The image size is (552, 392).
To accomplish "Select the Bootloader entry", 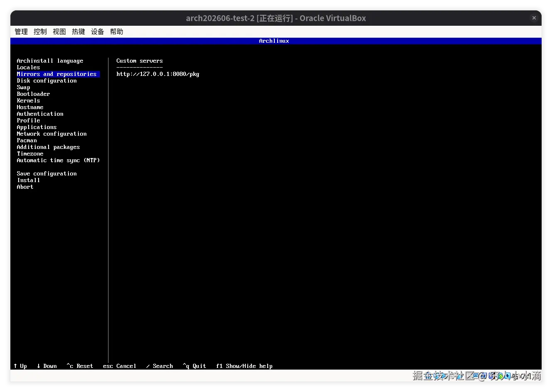I will tap(33, 94).
